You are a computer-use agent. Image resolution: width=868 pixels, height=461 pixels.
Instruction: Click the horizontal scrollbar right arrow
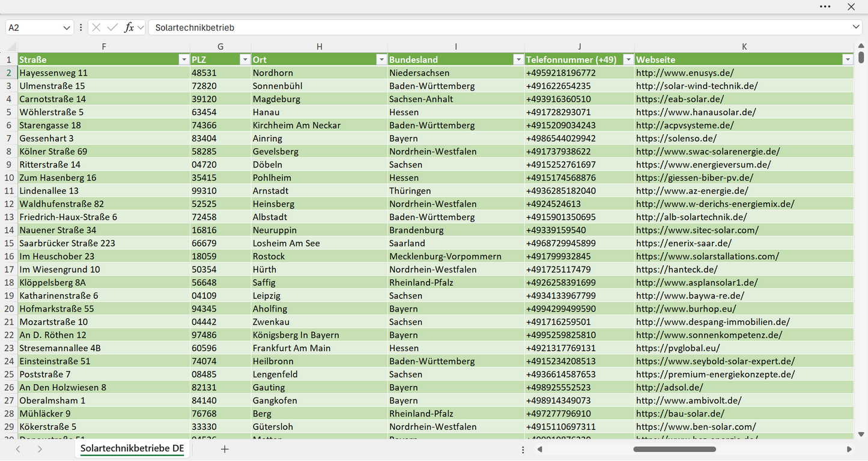coord(849,449)
